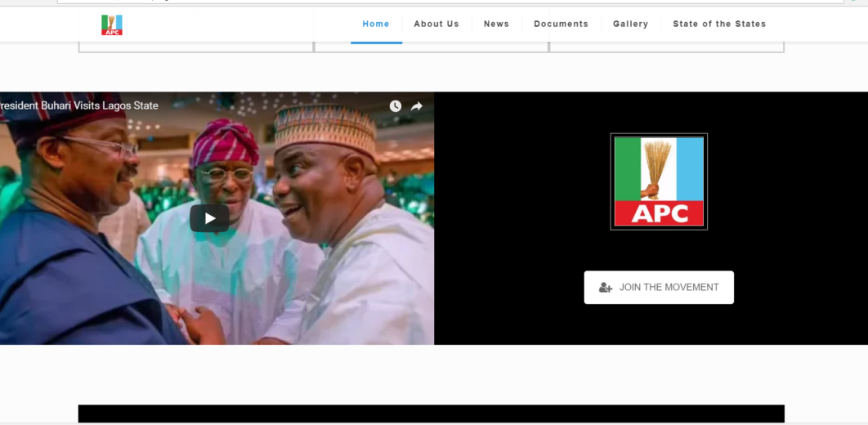Click the small APC logo in header

coord(112,25)
